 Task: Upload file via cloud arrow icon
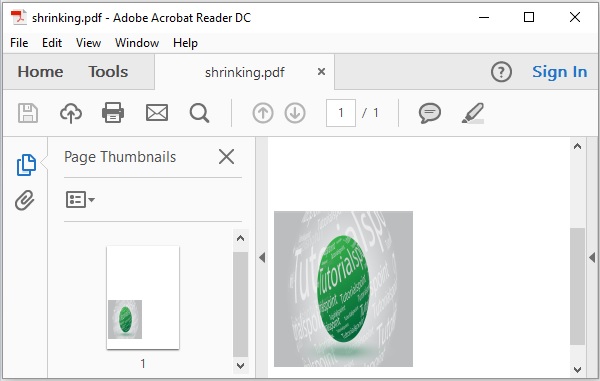coord(71,113)
